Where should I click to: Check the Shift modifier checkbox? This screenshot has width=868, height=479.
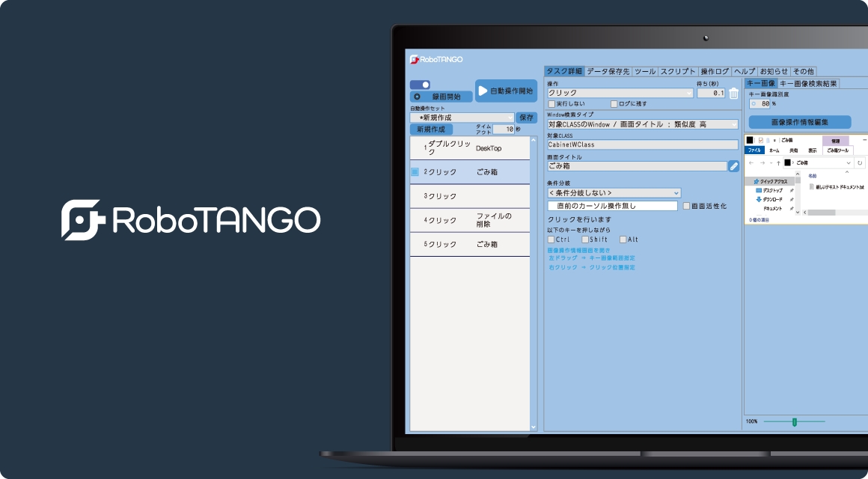[x=585, y=239]
